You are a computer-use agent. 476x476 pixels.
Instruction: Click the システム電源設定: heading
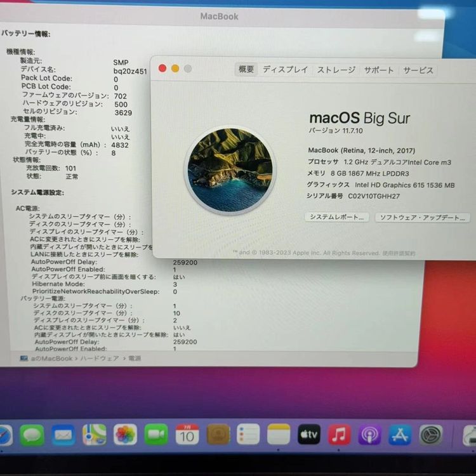37,192
